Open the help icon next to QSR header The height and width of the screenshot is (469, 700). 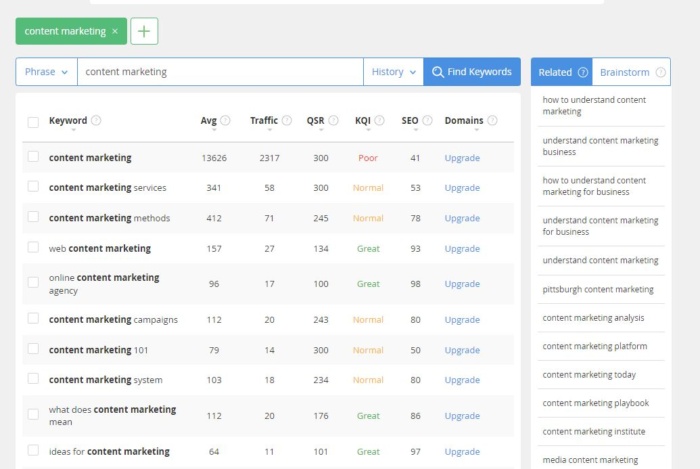(x=333, y=120)
